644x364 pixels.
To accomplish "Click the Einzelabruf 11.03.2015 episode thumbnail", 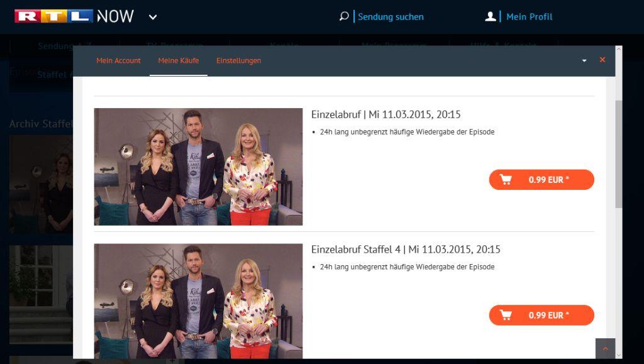I will tap(198, 167).
